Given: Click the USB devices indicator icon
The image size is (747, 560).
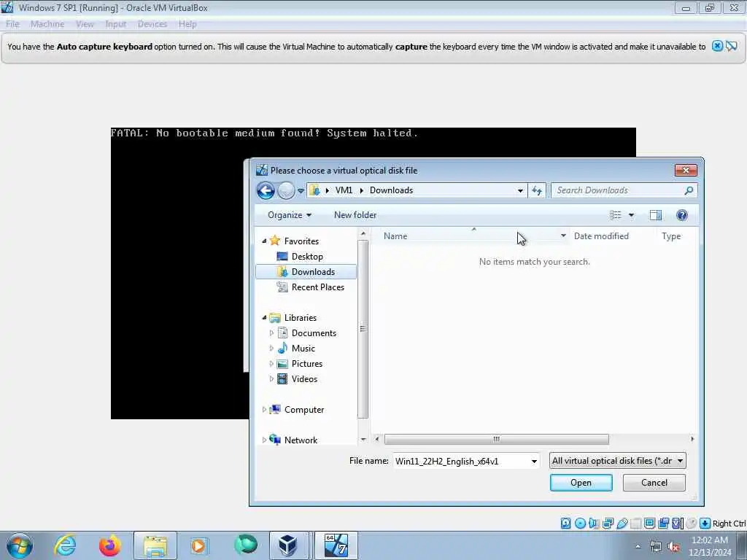Looking at the screenshot, I should click(622, 524).
